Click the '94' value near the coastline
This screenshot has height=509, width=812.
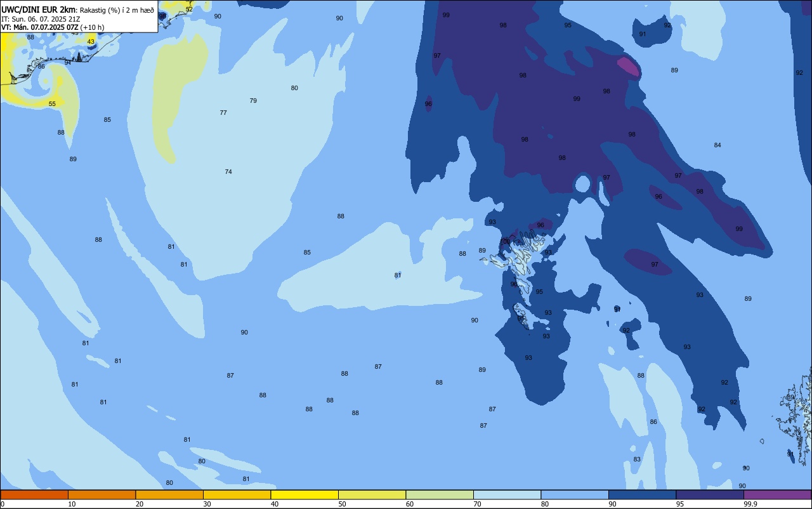coord(68,63)
